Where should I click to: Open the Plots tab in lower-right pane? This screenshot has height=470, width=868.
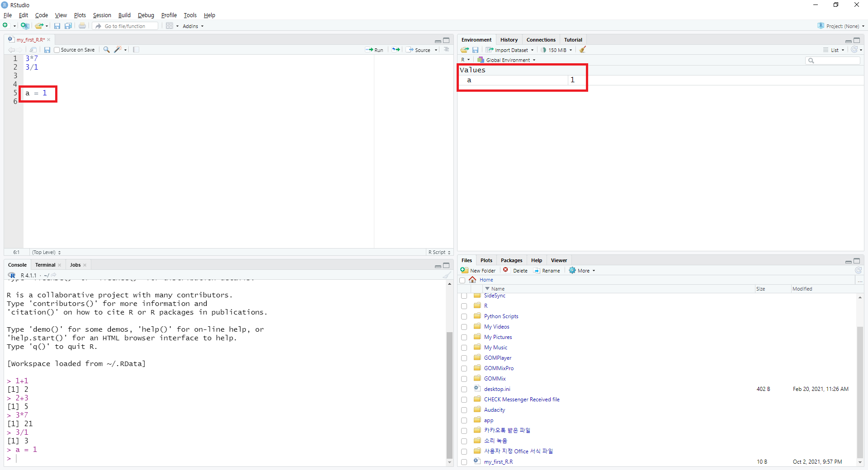pyautogui.click(x=486, y=260)
